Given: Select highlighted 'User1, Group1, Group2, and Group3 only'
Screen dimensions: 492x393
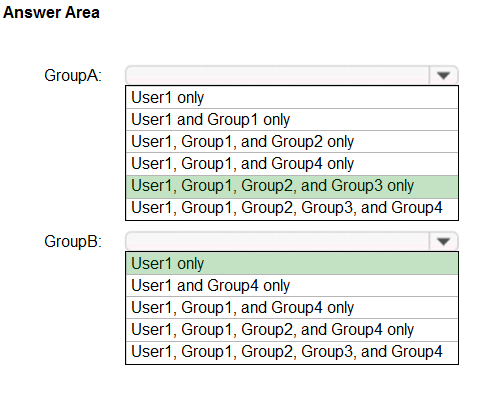Looking at the screenshot, I should point(292,186).
